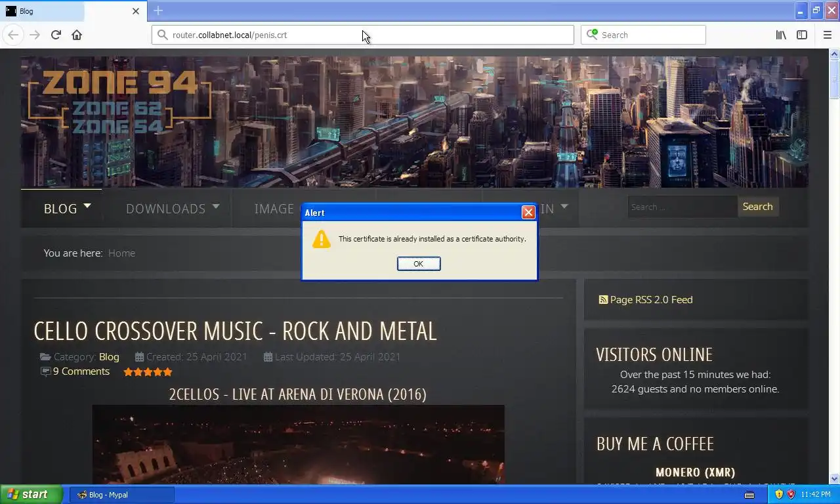The width and height of the screenshot is (840, 504).
Task: Click the vertical scrollbar thumb
Action: click(x=835, y=79)
